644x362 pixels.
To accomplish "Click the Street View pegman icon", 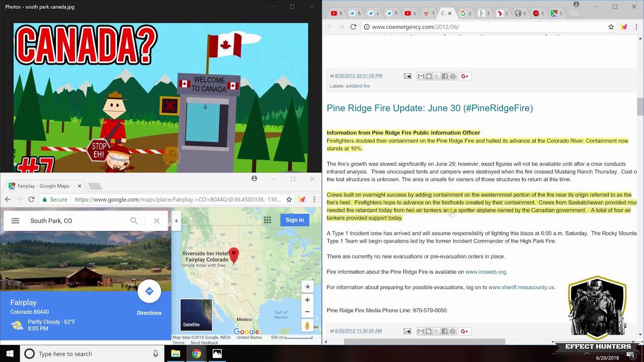I will 307,326.
